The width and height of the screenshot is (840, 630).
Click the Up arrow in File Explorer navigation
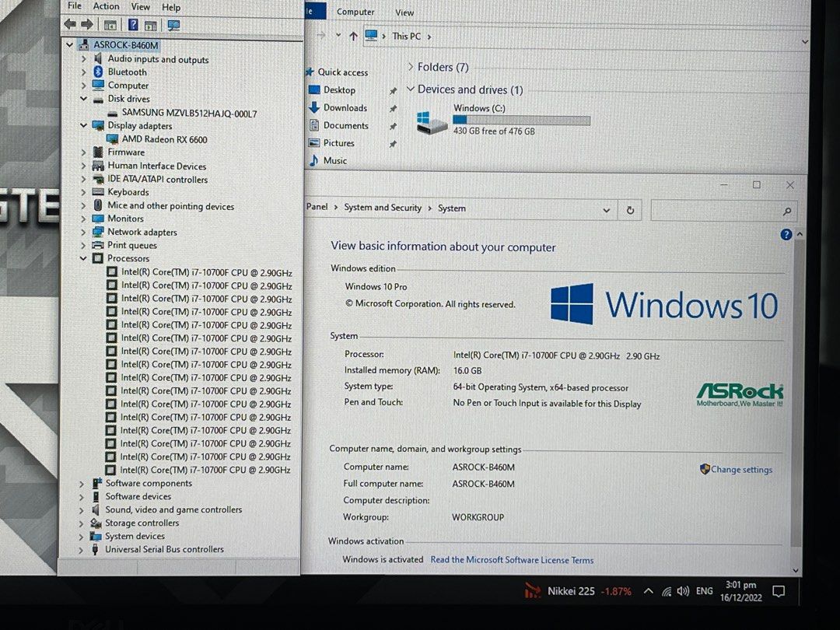click(x=354, y=36)
